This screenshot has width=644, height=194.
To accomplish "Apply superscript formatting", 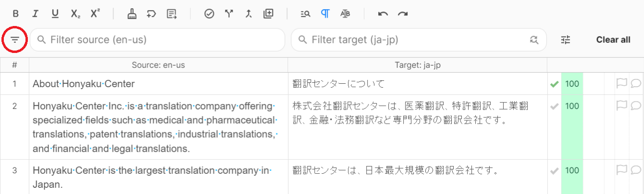I will [x=95, y=14].
